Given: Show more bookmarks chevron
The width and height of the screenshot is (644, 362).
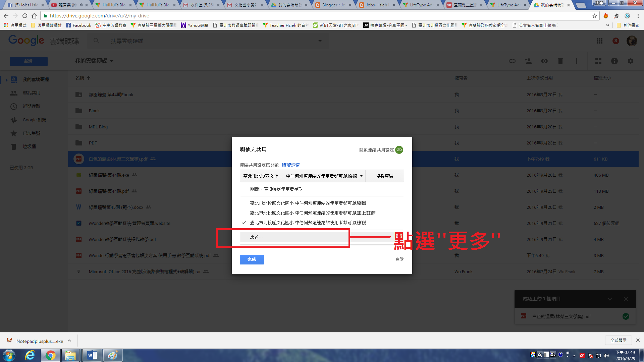Looking at the screenshot, I should click(x=607, y=25).
